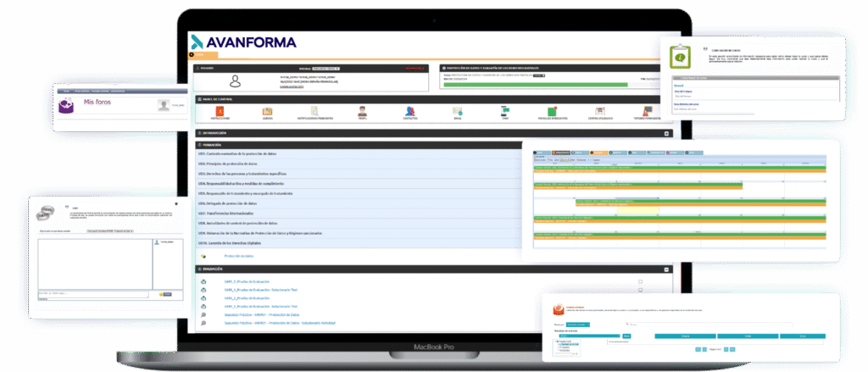Open the Perfil icon
The image size is (868, 372).
coord(363,111)
